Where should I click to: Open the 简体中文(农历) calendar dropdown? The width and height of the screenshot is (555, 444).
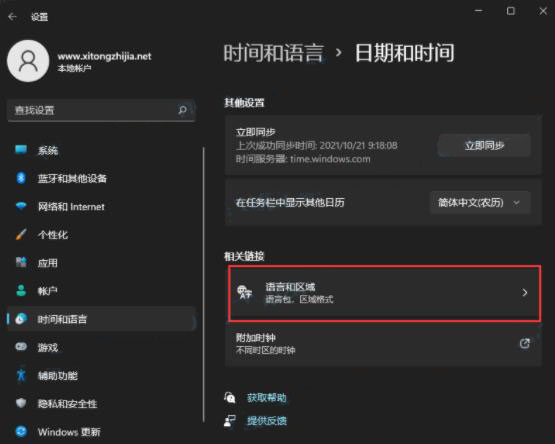tap(480, 203)
